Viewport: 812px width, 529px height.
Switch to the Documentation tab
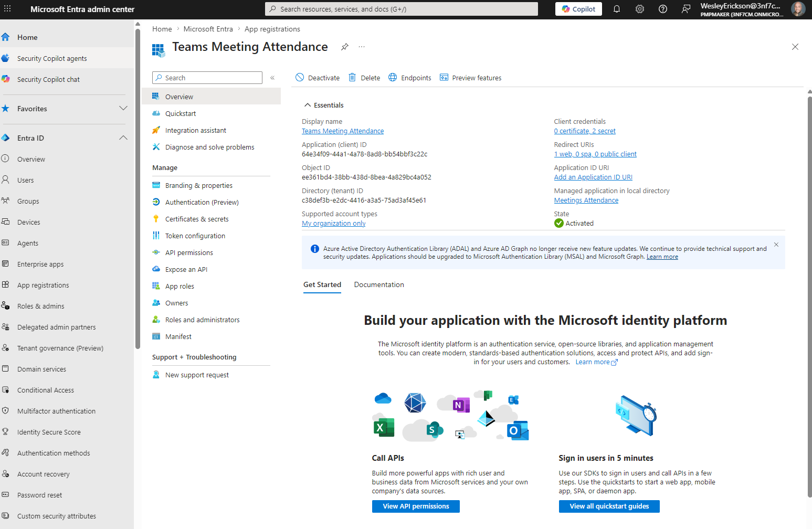pyautogui.click(x=379, y=284)
